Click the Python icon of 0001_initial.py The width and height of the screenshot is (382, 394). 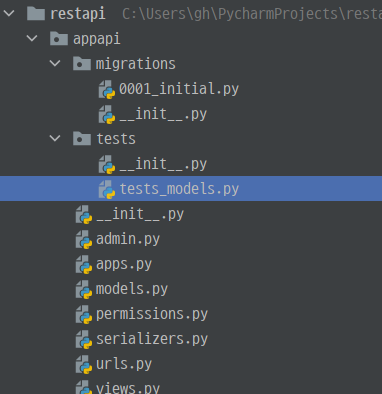(x=107, y=89)
